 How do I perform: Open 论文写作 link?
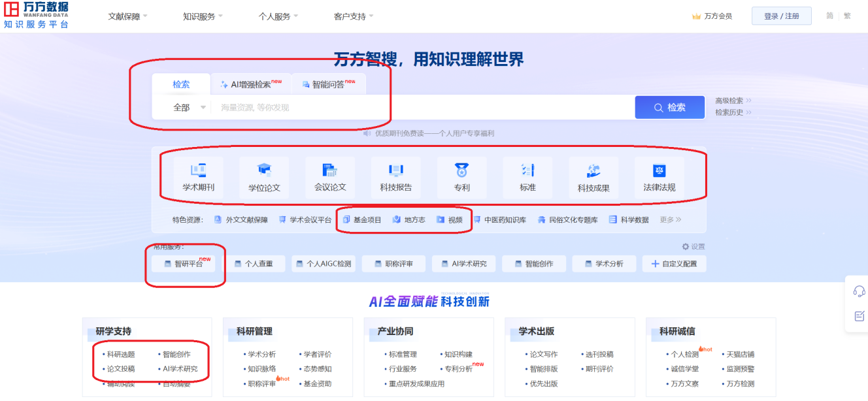[x=544, y=355]
